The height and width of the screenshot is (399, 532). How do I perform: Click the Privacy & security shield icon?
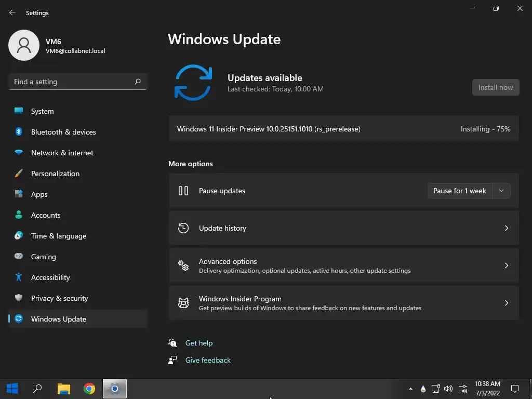coord(19,298)
